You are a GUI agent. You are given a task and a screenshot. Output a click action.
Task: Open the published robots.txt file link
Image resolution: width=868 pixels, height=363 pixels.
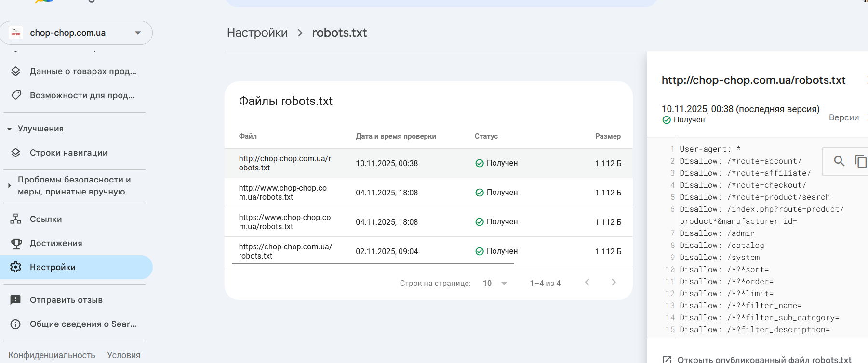click(x=764, y=359)
